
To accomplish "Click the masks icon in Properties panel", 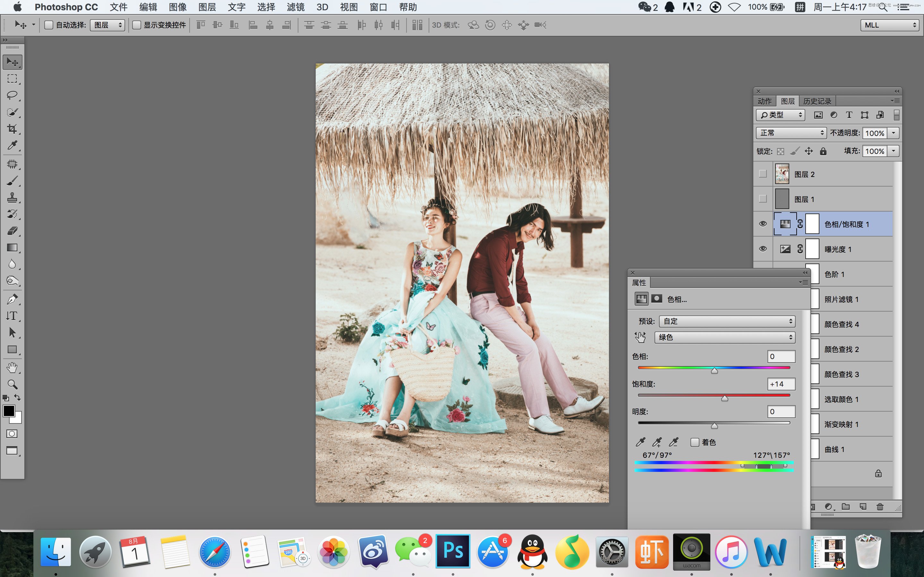I will (657, 299).
